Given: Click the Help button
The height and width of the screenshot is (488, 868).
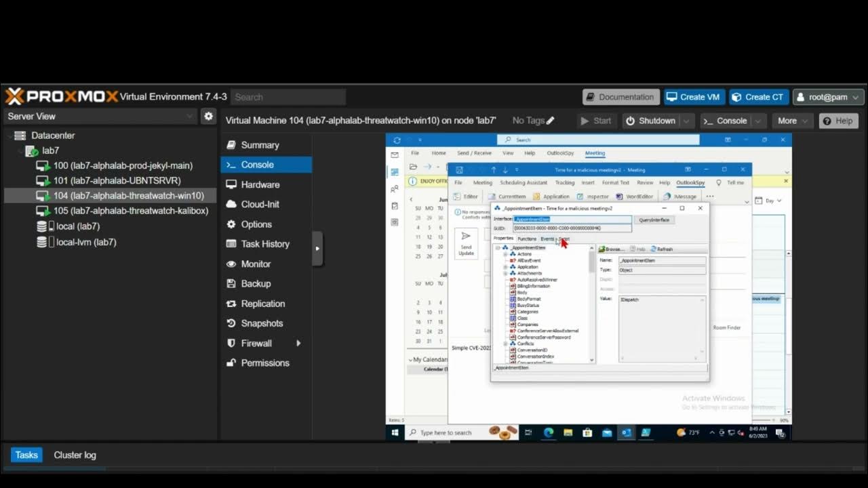Looking at the screenshot, I should [838, 121].
